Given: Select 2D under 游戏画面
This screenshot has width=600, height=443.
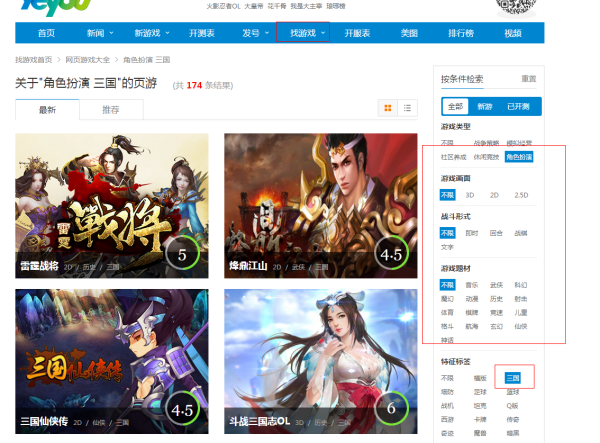Looking at the screenshot, I should [x=494, y=195].
